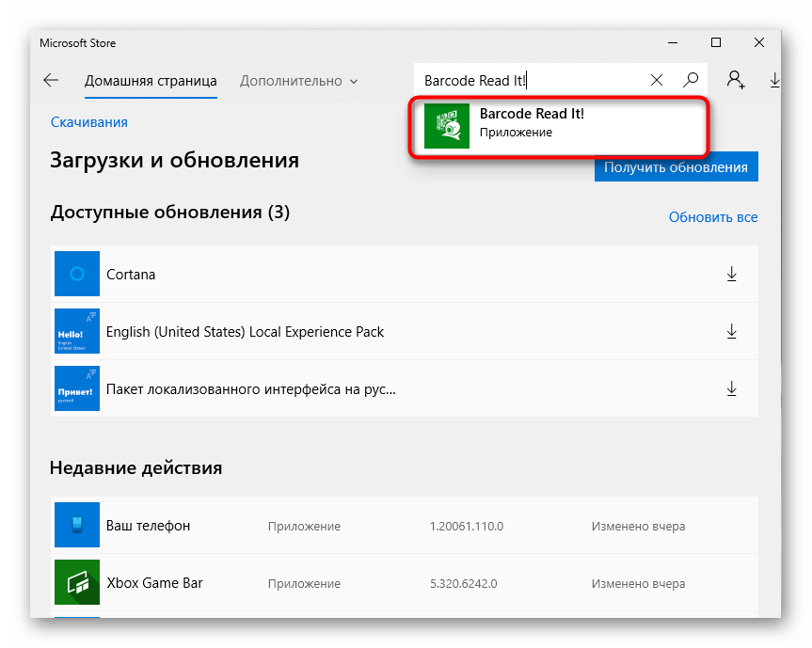The image size is (812, 648).
Task: Minimize the Microsoft Store window
Action: [x=673, y=42]
